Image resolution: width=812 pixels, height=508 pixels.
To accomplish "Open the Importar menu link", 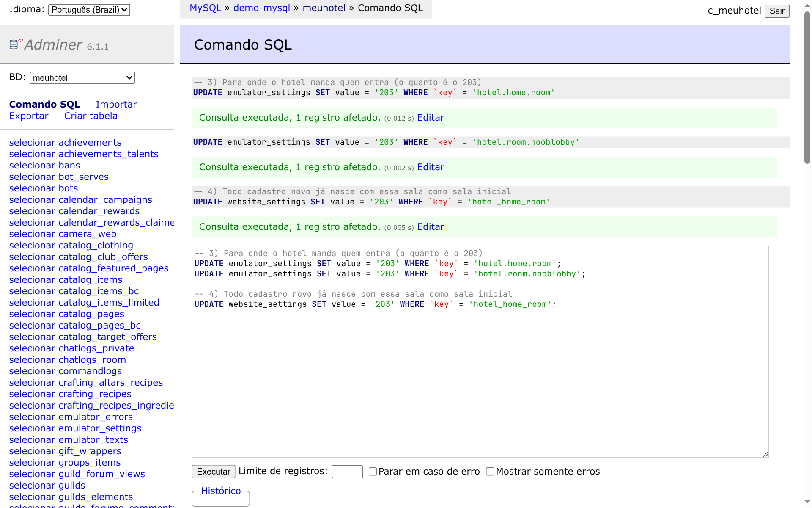I will (116, 105).
